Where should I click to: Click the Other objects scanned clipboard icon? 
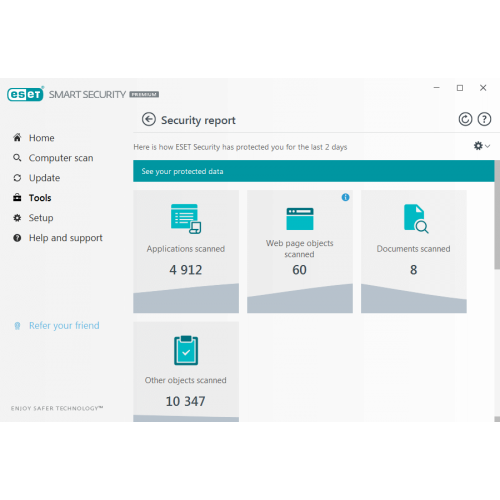(x=186, y=350)
